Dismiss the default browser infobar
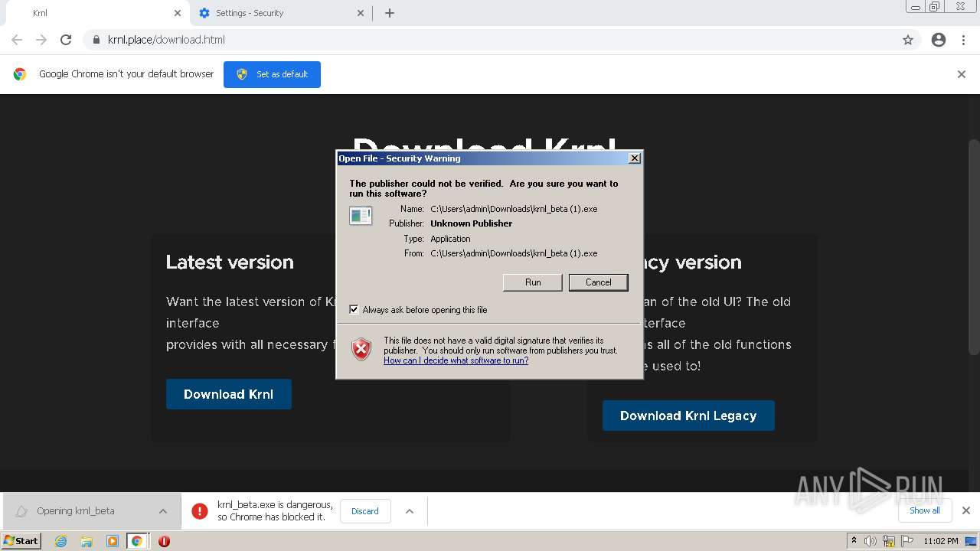This screenshot has width=980, height=551. click(962, 74)
